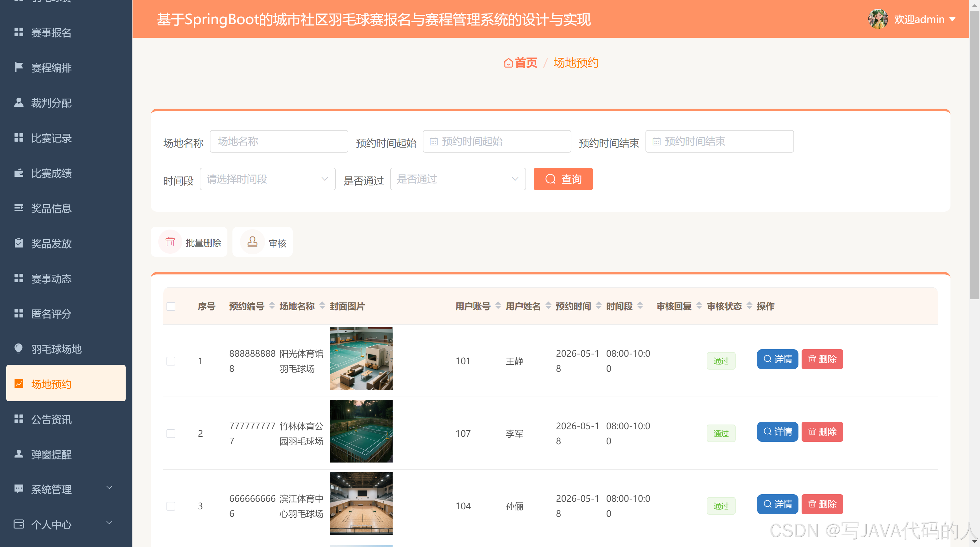Click the 赛事报名 grid icon in sidebar
Screen dimensions: 980x547
[19, 32]
